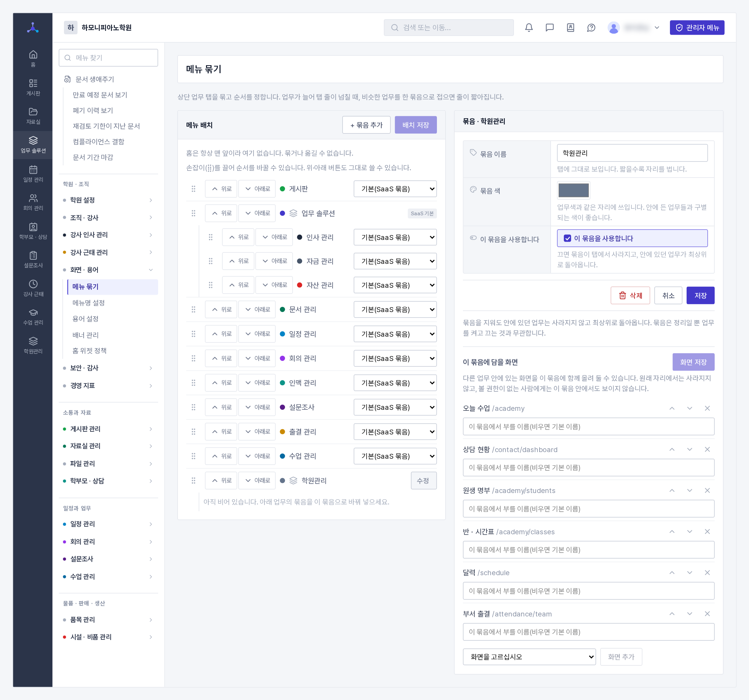This screenshot has width=749, height=700.
Task: Click the 수정 button for 학원관리
Action: [x=423, y=481]
